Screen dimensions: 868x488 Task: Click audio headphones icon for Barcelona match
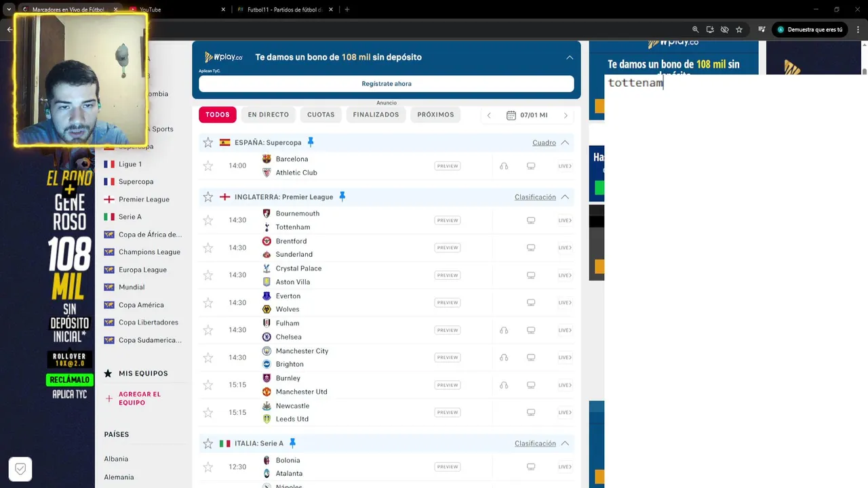(504, 166)
